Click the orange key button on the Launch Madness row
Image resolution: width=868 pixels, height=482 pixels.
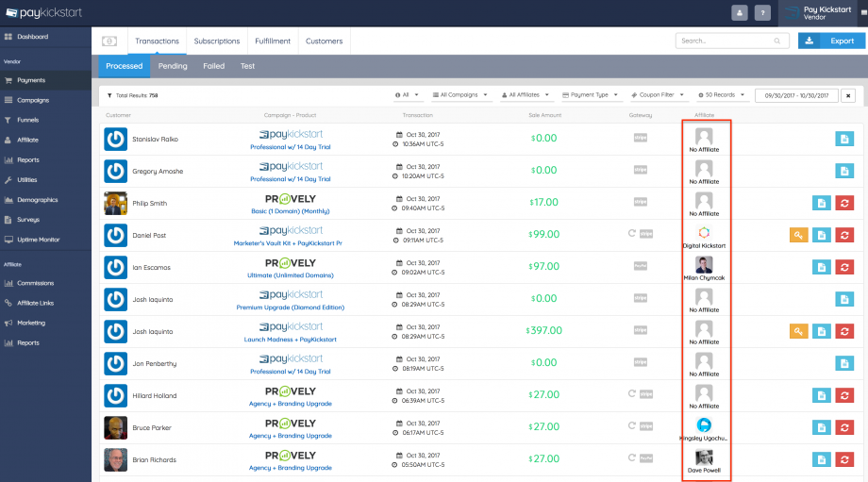(x=798, y=331)
